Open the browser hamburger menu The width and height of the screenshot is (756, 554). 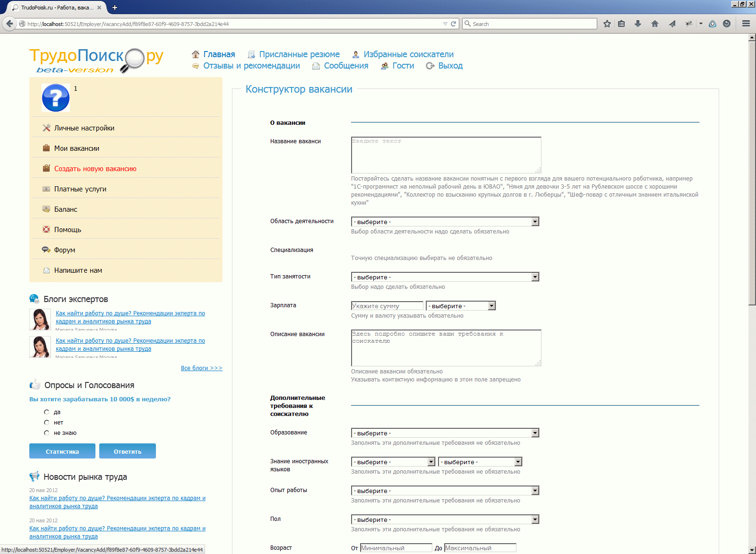tap(746, 24)
